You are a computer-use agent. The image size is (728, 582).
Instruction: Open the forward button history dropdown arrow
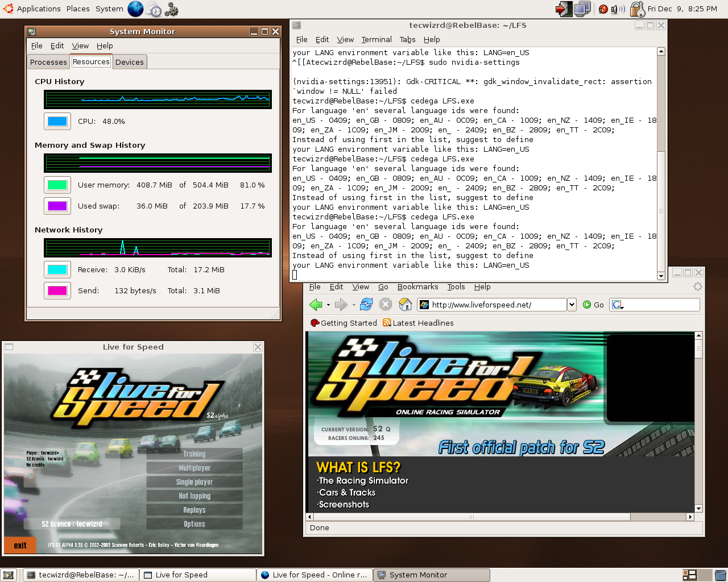354,305
